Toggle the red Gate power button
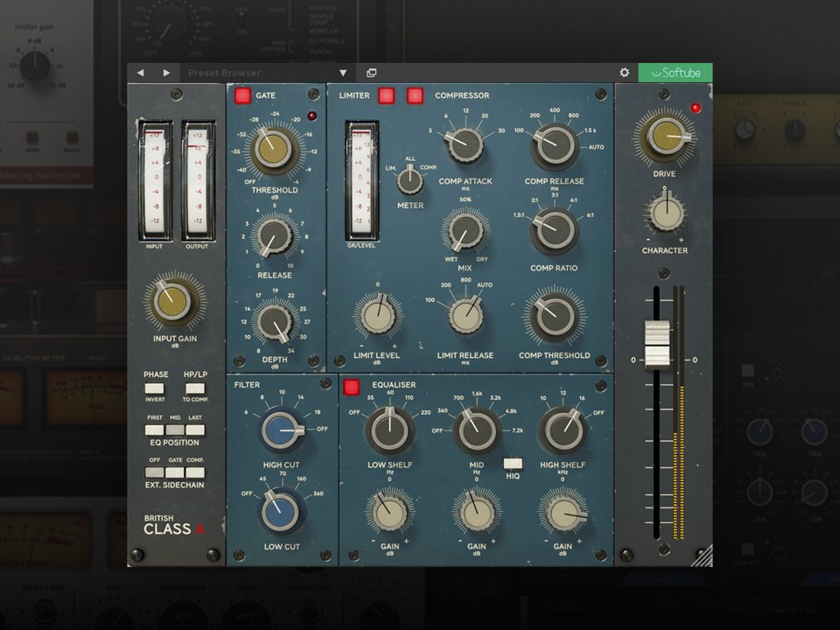The height and width of the screenshot is (630, 840). click(242, 95)
